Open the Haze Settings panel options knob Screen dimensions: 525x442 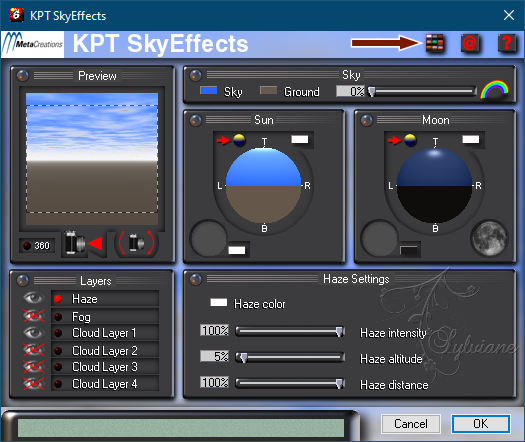point(196,279)
